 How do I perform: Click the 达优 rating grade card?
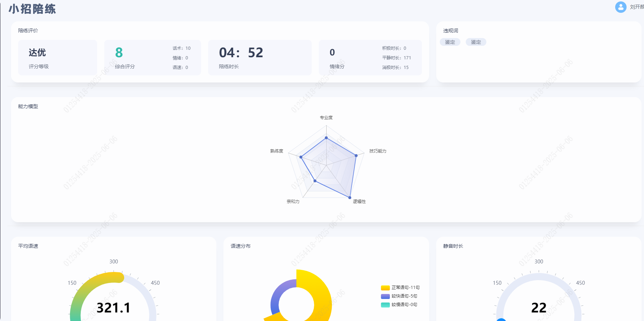point(58,58)
